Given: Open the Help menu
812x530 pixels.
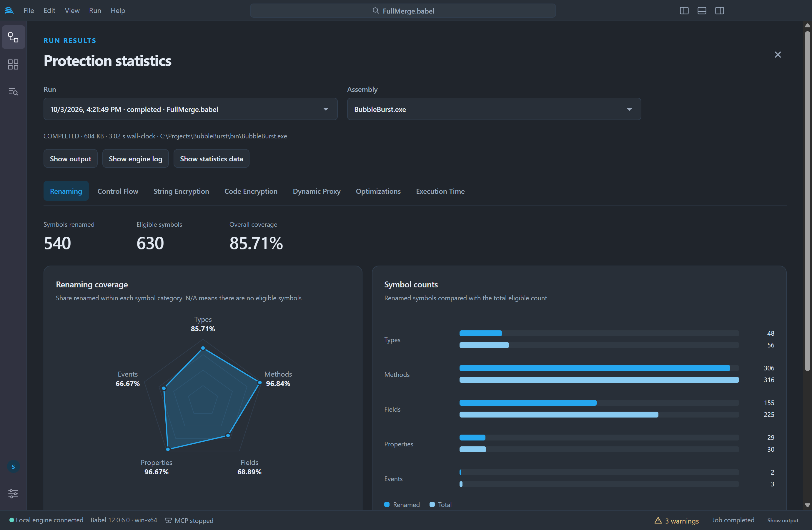Looking at the screenshot, I should 118,11.
